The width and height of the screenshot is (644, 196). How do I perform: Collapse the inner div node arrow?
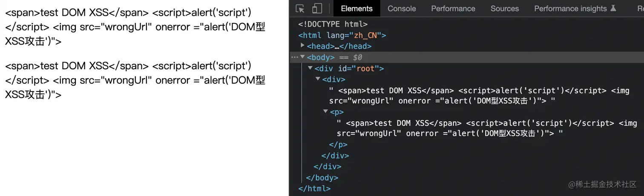(318, 79)
